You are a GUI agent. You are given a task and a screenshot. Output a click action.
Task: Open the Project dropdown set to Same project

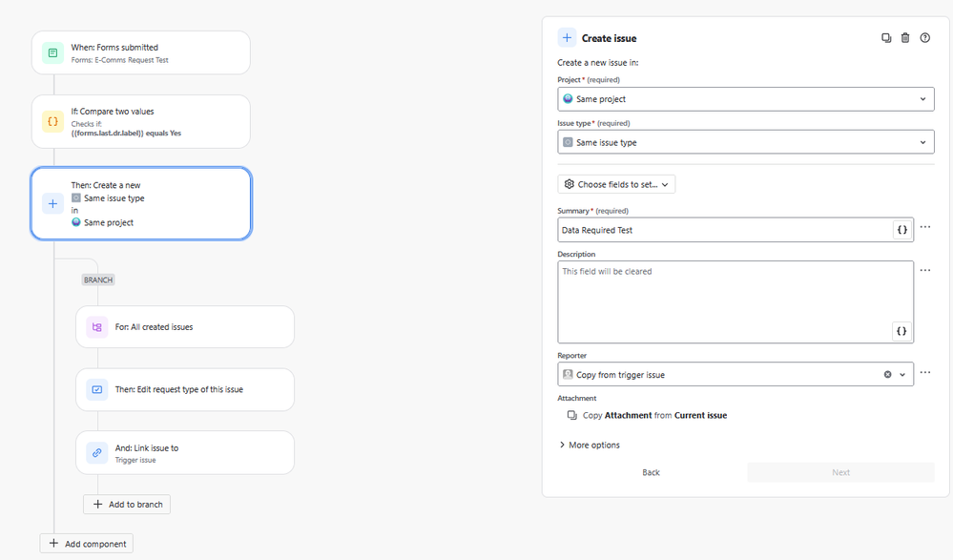746,99
